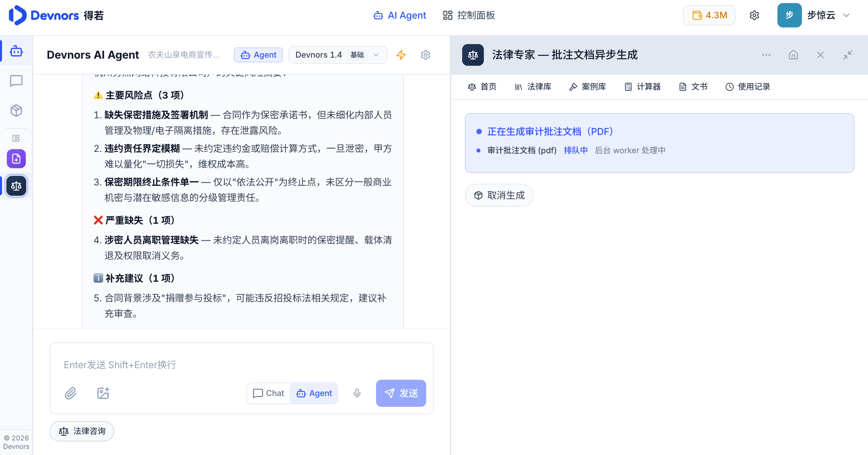Click the 发送 send button
This screenshot has height=455, width=868.
[x=401, y=393]
